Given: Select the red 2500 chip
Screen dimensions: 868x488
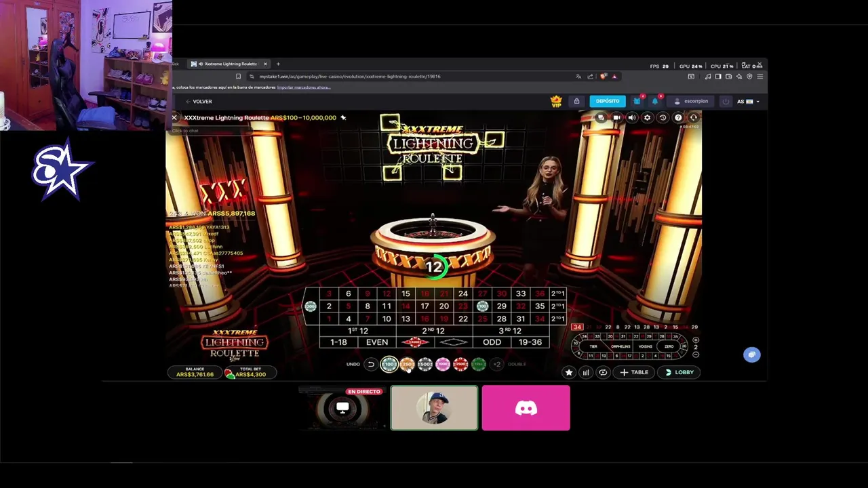Looking at the screenshot, I should coord(460,365).
